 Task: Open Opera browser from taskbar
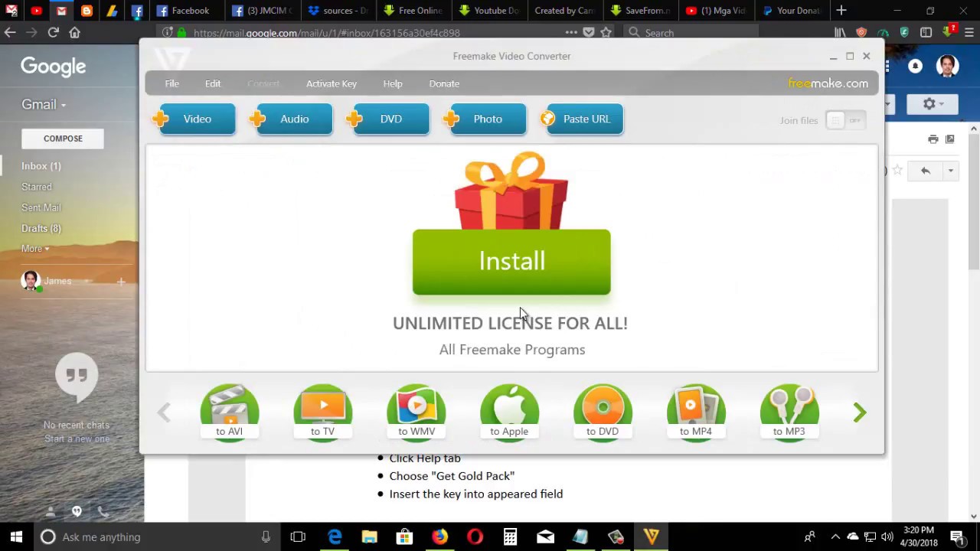(x=475, y=536)
